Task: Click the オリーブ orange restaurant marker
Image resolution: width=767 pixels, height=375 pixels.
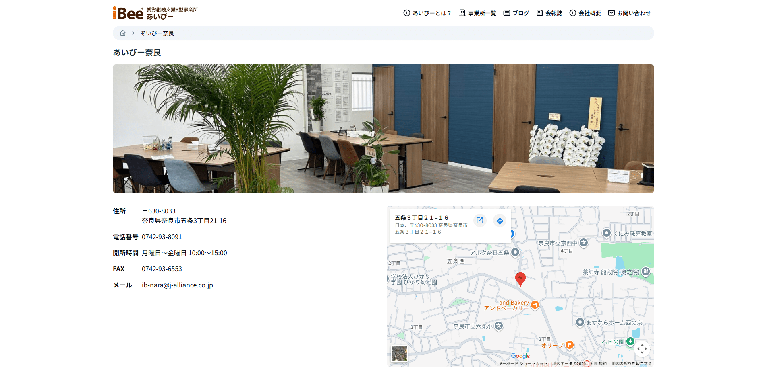Action: coord(569,345)
